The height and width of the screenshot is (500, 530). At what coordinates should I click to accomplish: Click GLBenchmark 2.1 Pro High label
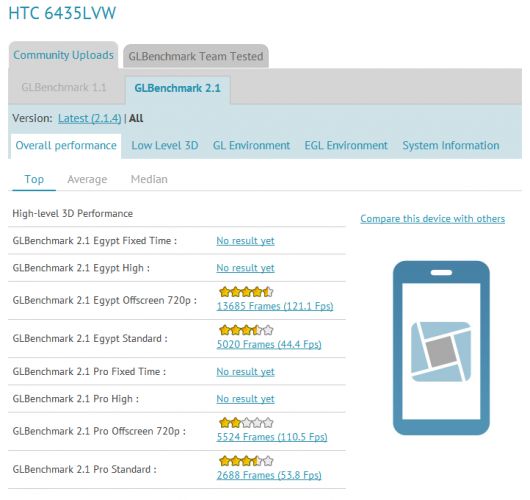[x=76, y=399]
